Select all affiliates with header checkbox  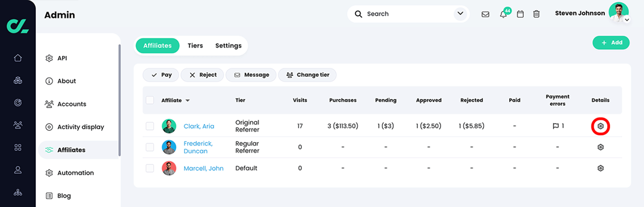pos(150,100)
